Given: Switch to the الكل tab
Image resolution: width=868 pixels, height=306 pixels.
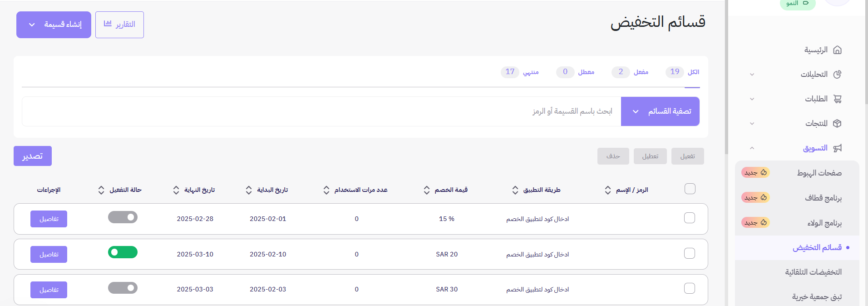Looking at the screenshot, I should point(682,72).
